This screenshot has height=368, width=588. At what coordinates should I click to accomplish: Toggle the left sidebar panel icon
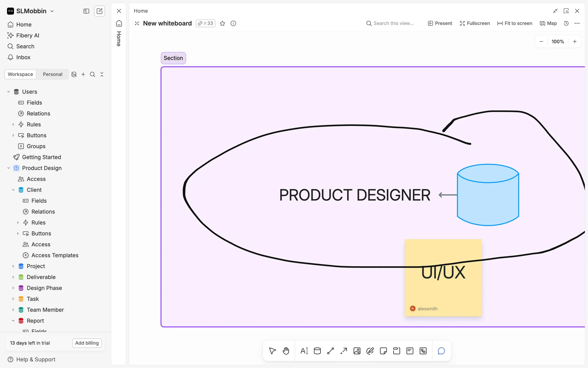[x=86, y=11]
